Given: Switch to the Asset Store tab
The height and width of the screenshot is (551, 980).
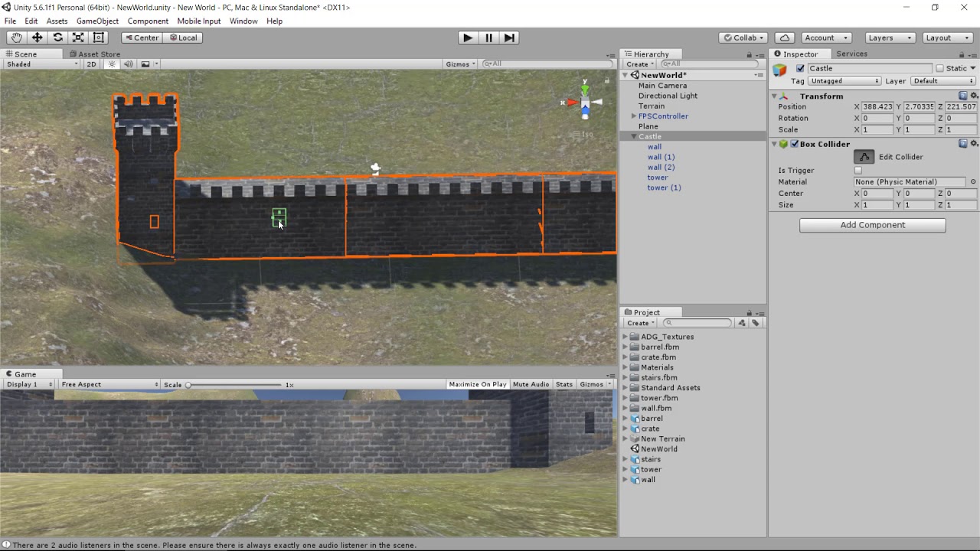Looking at the screenshot, I should (x=94, y=54).
